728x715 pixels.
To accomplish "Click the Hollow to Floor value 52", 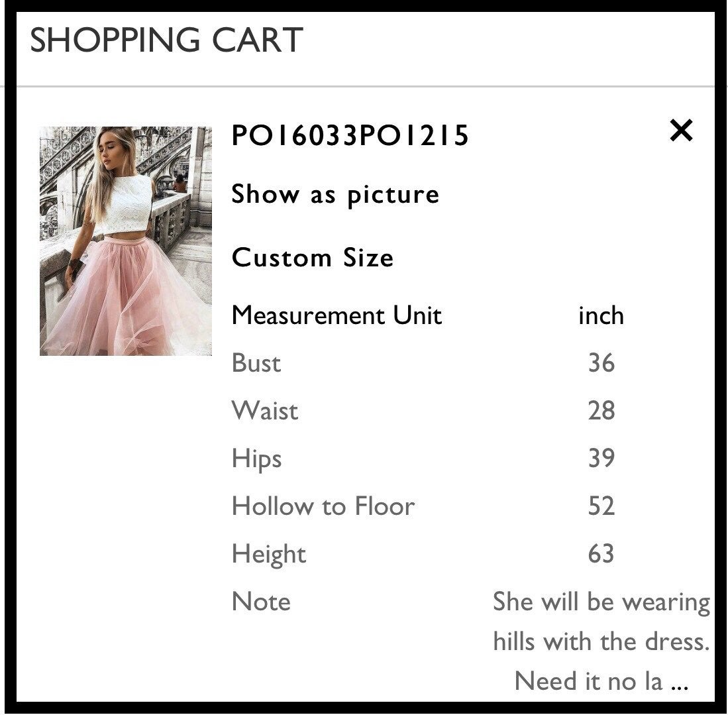I will click(x=601, y=506).
